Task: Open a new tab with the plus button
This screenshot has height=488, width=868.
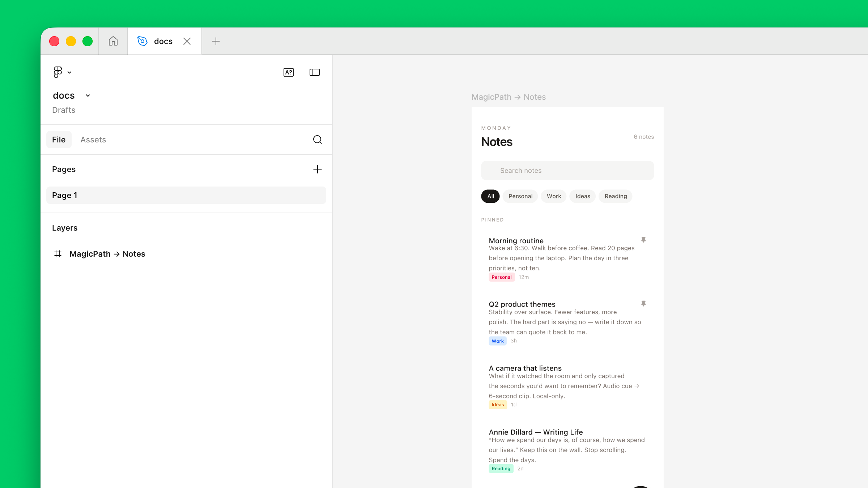Action: pos(216,41)
